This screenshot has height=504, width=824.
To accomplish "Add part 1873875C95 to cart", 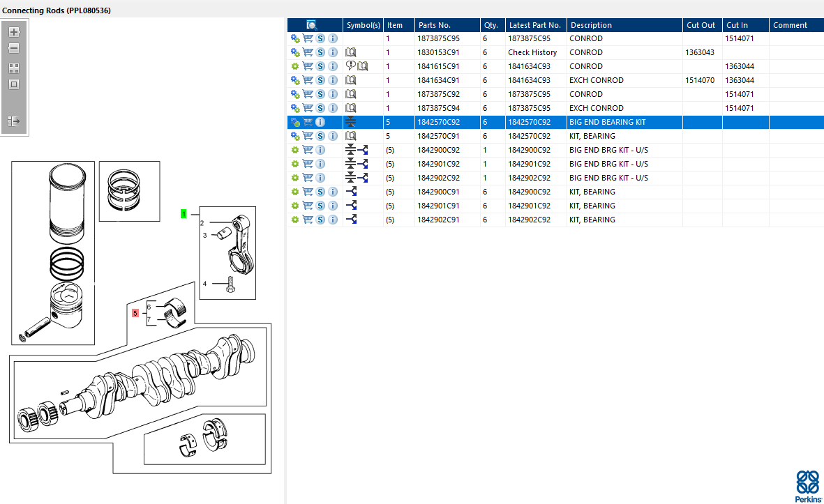I will pos(308,38).
